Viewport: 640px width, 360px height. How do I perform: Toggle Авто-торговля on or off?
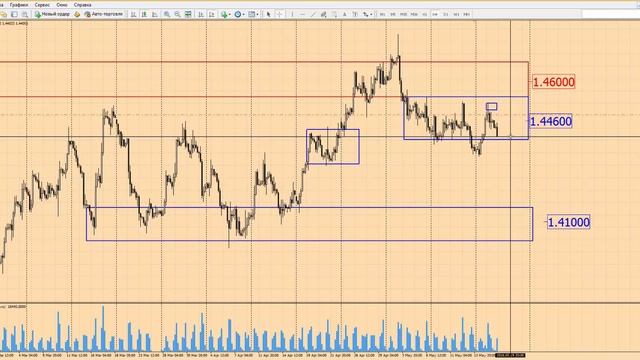point(104,14)
